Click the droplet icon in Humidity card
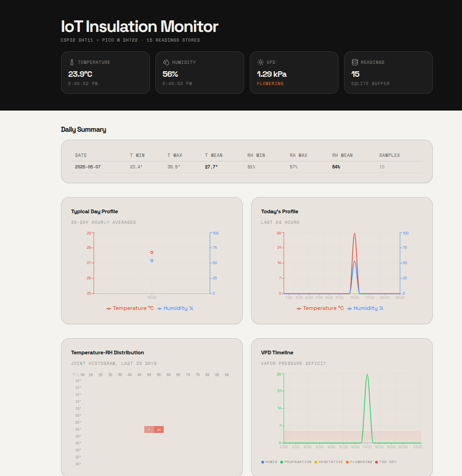 [166, 62]
